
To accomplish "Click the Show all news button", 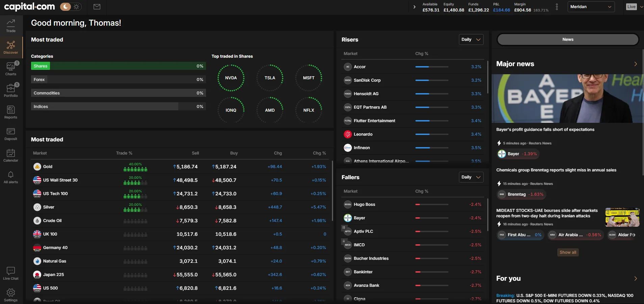I will pyautogui.click(x=568, y=252).
